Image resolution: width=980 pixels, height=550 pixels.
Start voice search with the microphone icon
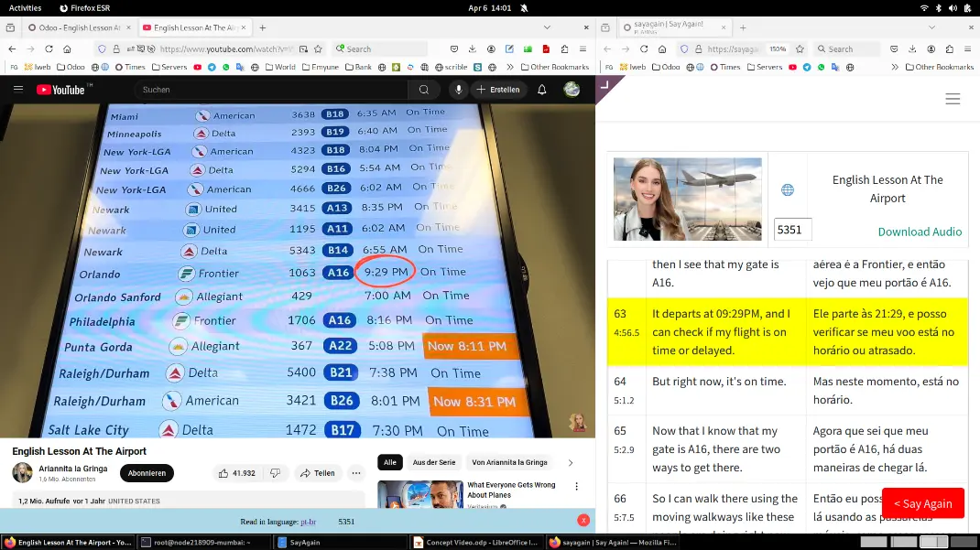[x=459, y=90]
